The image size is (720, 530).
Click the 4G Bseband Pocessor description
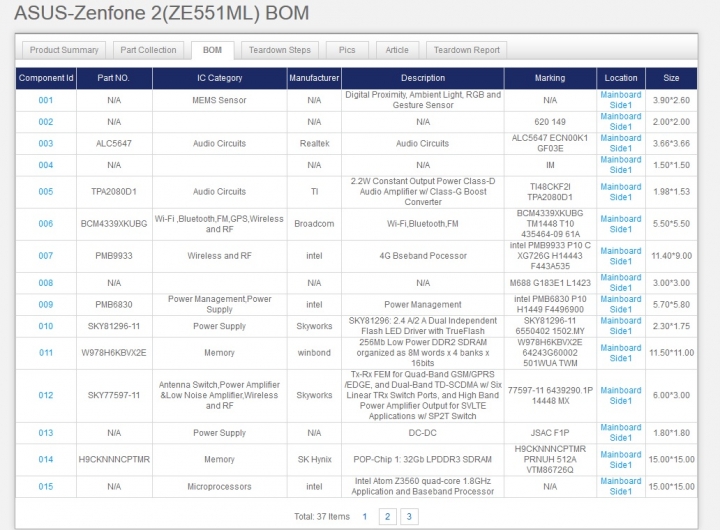[x=423, y=256]
